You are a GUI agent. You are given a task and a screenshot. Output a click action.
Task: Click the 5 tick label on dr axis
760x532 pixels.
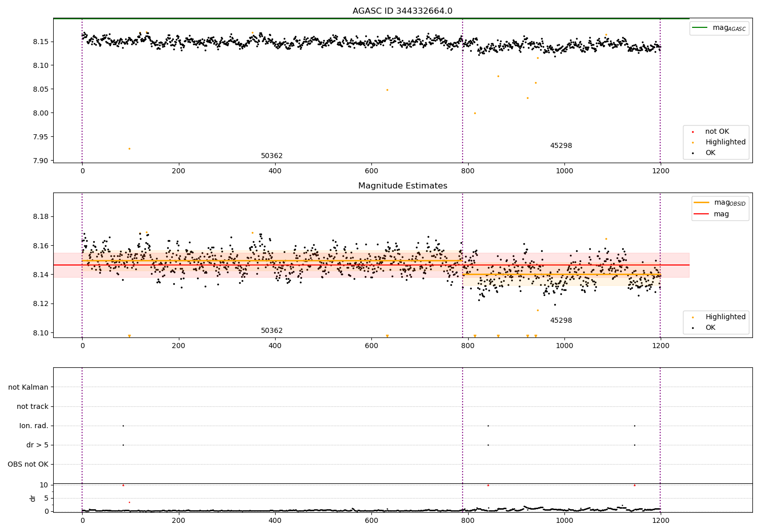pyautogui.click(x=46, y=499)
